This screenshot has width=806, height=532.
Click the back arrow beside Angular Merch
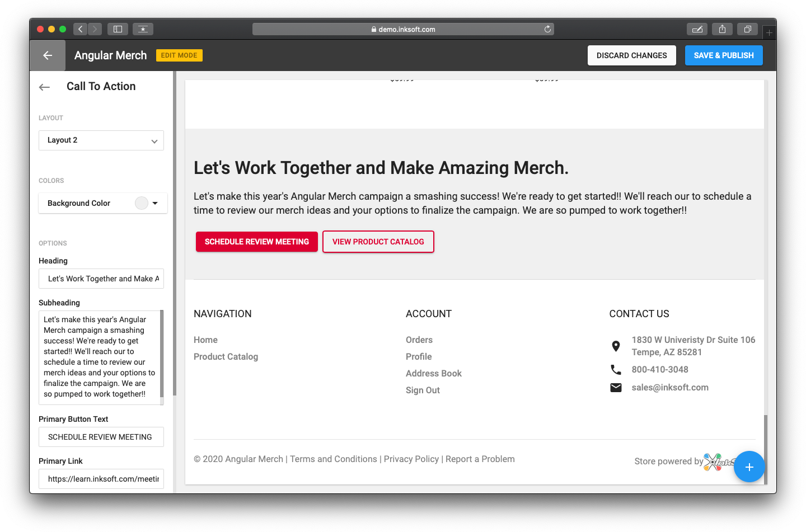tap(48, 55)
